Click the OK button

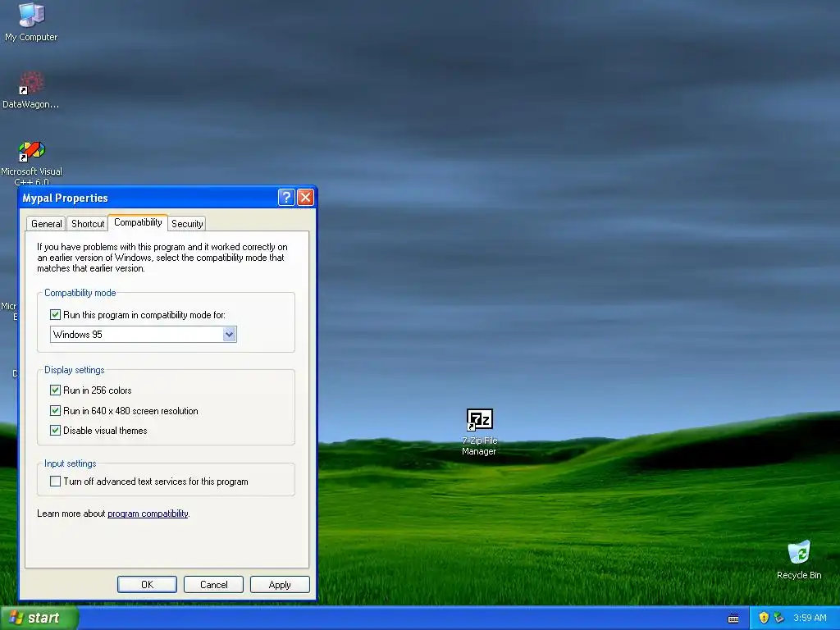coord(147,584)
